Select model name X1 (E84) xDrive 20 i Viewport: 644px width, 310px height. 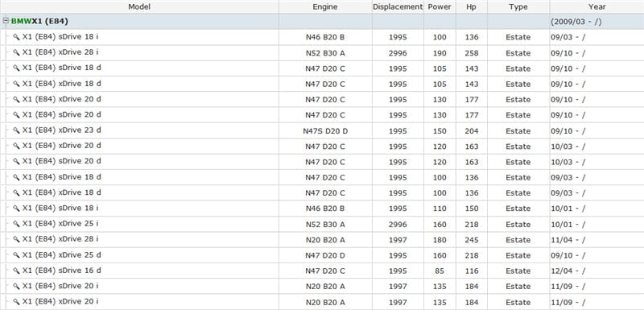click(60, 301)
